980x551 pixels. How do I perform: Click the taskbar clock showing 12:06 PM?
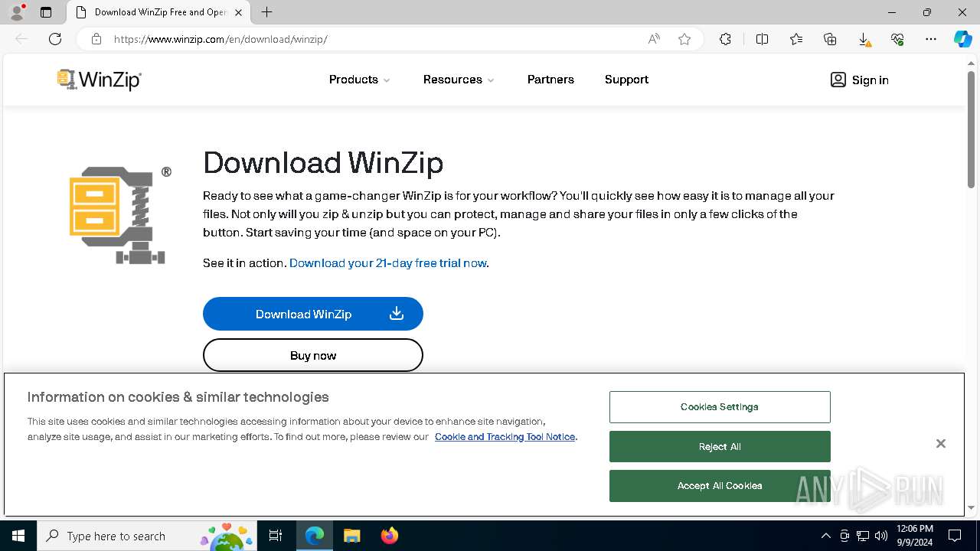915,536
